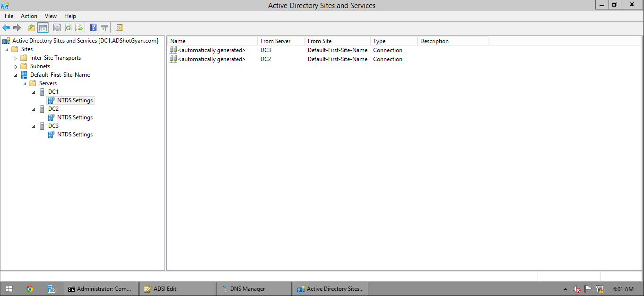
Task: Click the Refresh toolbar icon
Action: 68,28
